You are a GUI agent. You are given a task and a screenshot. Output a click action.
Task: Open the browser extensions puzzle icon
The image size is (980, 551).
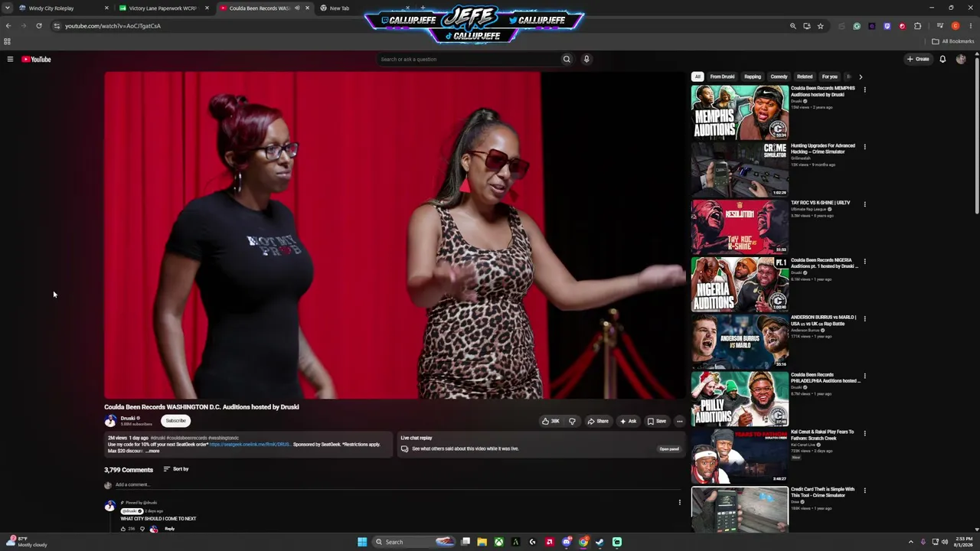tap(917, 26)
